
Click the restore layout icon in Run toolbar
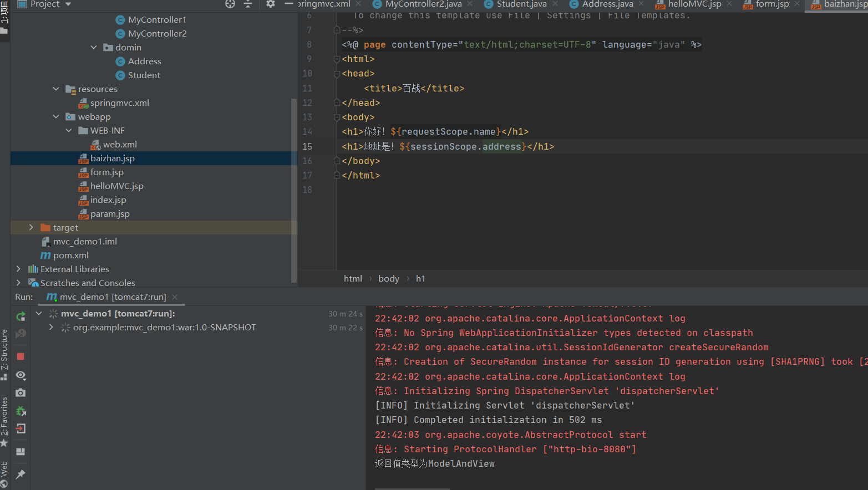21,452
